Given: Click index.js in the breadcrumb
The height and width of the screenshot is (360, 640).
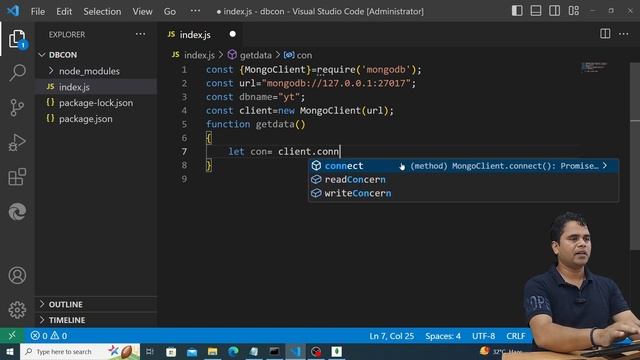Looking at the screenshot, I should 199,55.
